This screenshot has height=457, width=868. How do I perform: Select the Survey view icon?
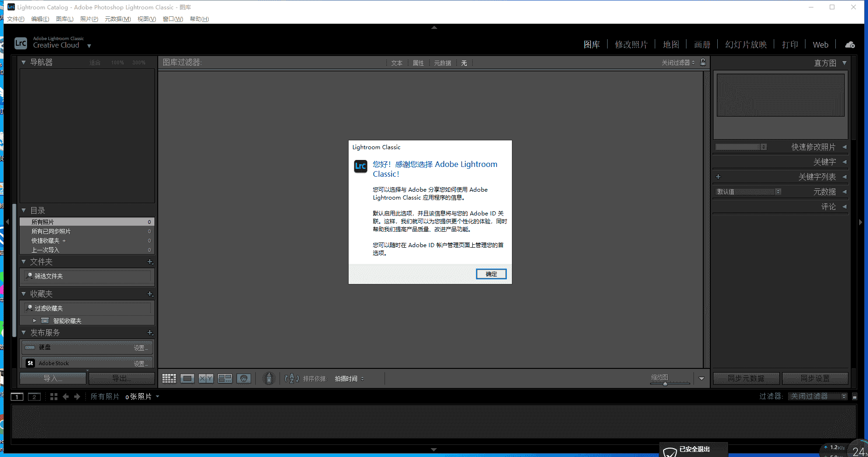224,378
